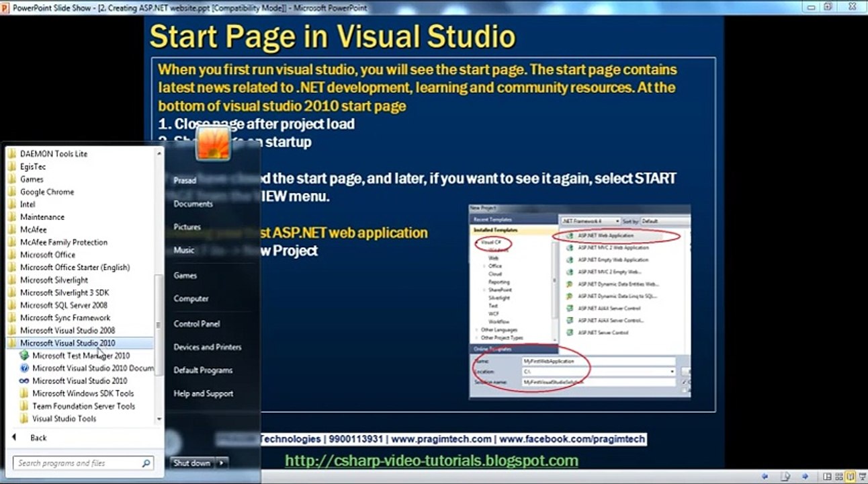The width and height of the screenshot is (868, 484).
Task: Open the csharp-video-tutorials.blogspot.com link
Action: (431, 460)
